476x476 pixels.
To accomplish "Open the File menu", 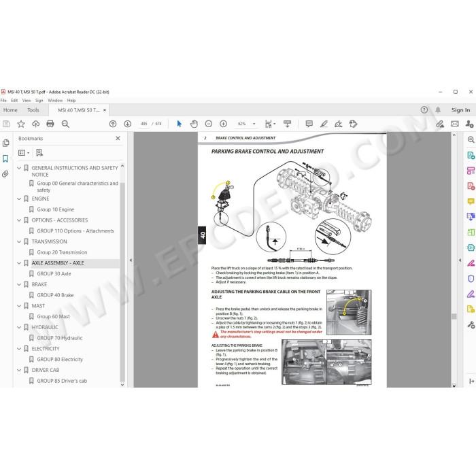I will [x=3, y=101].
